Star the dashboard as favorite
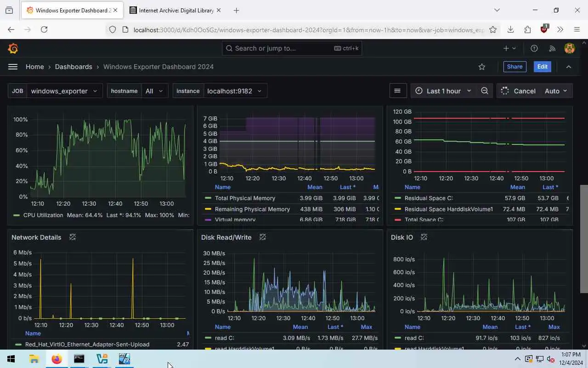 tap(482, 67)
